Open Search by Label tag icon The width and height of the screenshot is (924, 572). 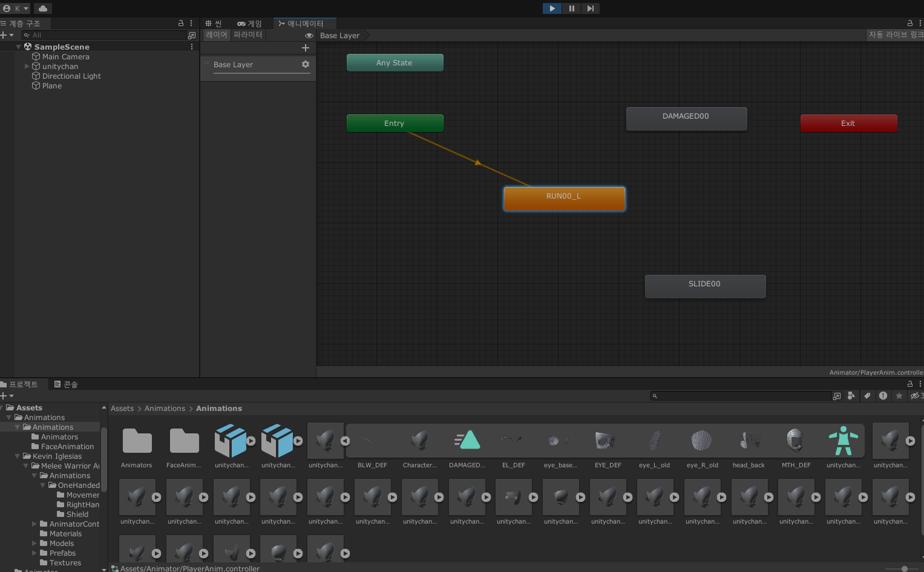pos(867,396)
